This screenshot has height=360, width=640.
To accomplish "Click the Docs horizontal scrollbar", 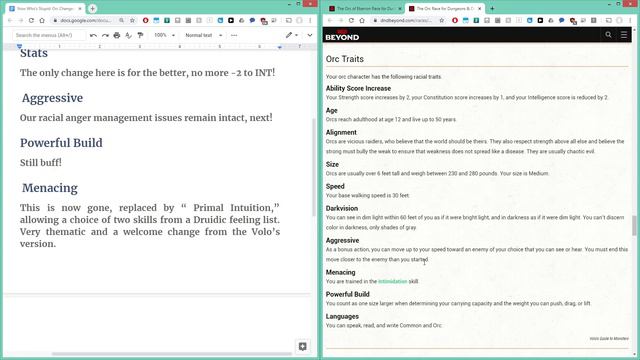I will coord(171,354).
